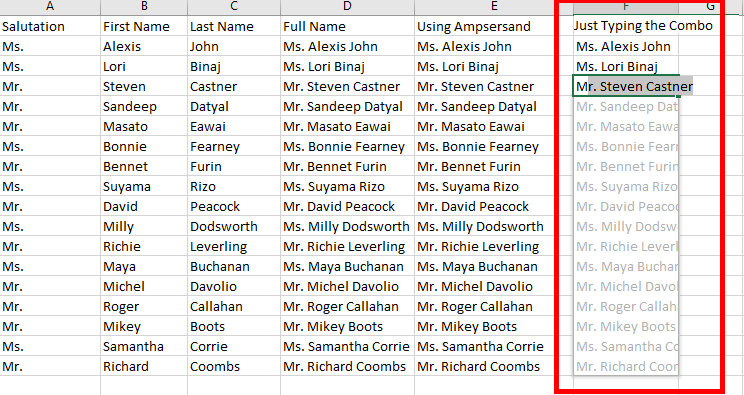
Task: Select typed cell Ms. Lori Binaj in column F
Action: pyautogui.click(x=626, y=66)
